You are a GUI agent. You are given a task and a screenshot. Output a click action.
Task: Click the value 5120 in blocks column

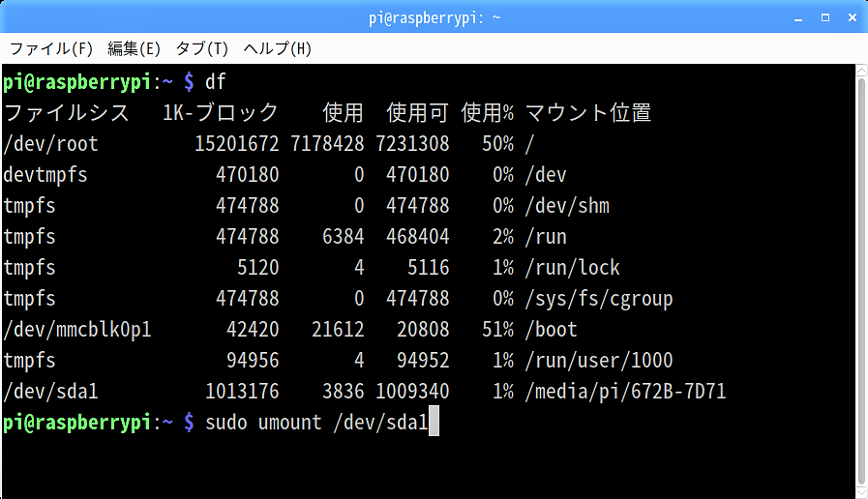click(x=258, y=268)
